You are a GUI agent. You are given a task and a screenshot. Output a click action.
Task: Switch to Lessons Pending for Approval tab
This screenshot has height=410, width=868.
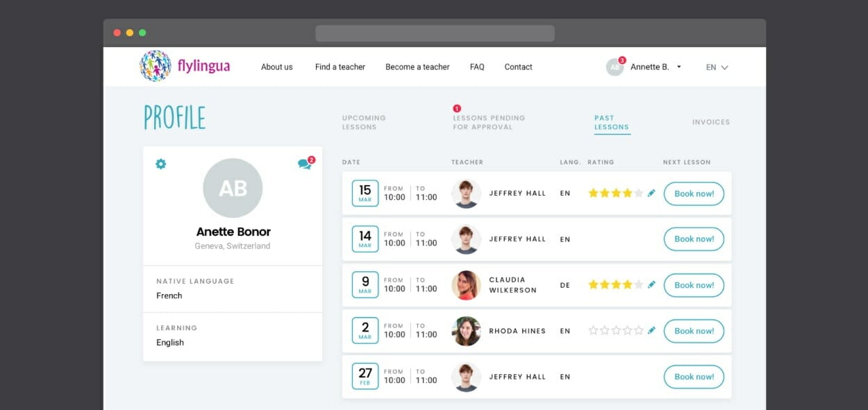click(x=489, y=122)
